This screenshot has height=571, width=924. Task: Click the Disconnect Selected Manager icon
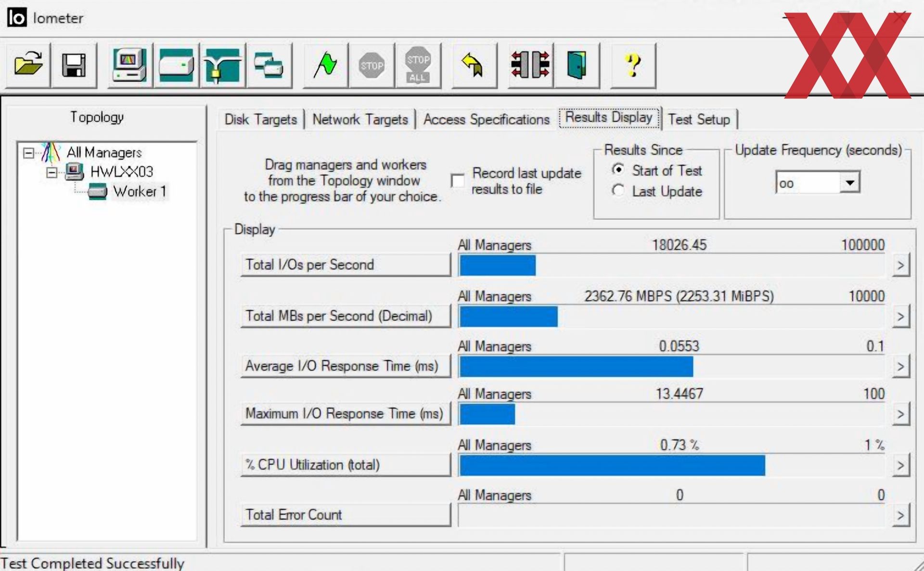[x=530, y=65]
